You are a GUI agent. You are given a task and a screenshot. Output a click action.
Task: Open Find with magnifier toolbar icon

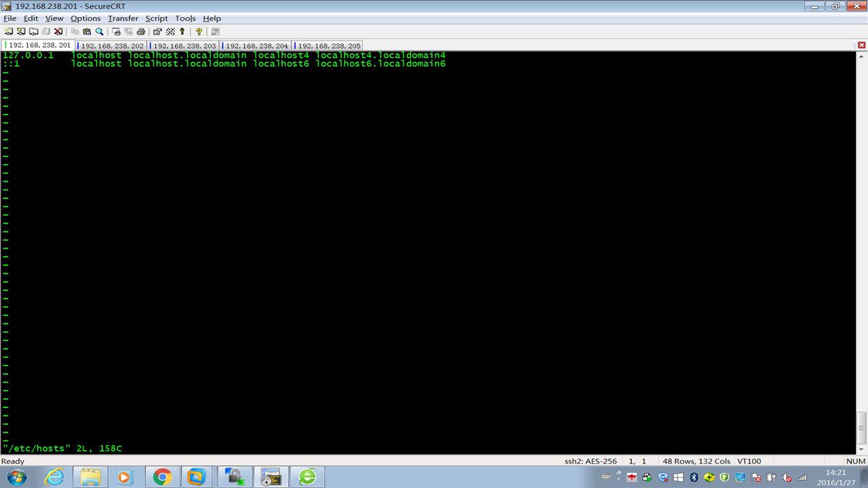(x=99, y=32)
